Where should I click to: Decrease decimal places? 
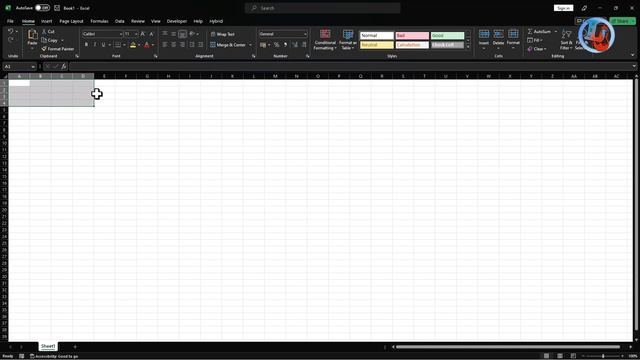point(304,45)
